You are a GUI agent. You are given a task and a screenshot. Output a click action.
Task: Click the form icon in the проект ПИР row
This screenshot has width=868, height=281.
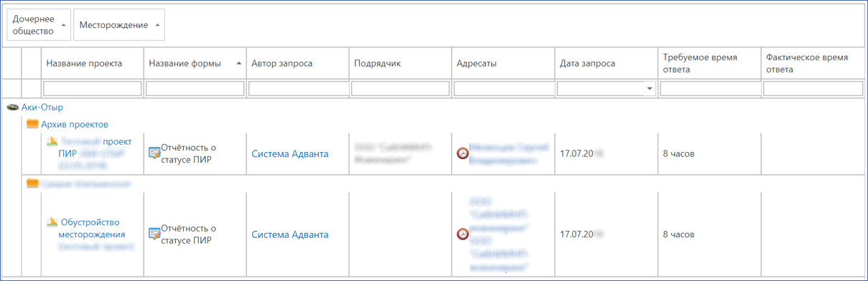154,153
